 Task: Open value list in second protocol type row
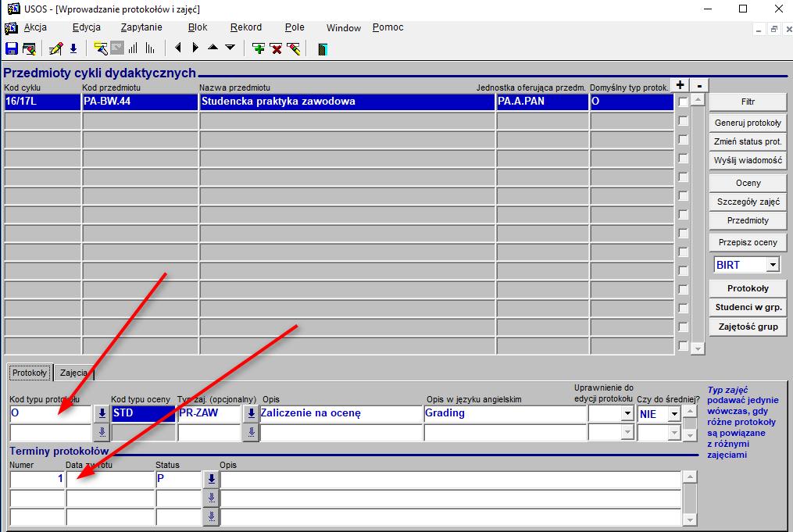pos(102,432)
